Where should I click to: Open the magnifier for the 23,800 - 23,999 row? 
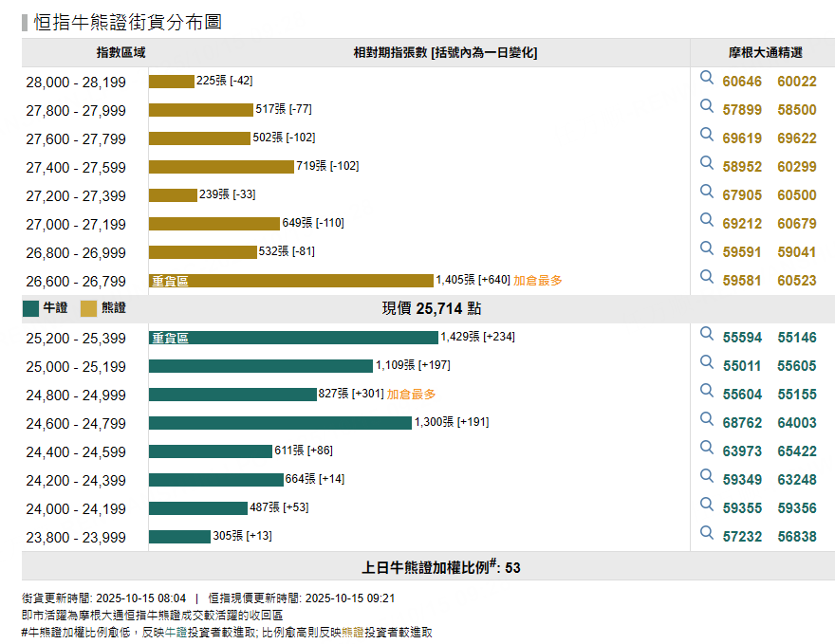click(706, 535)
